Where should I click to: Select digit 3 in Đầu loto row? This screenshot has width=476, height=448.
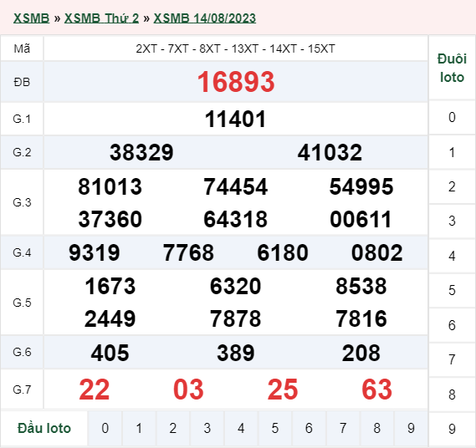[x=207, y=428]
